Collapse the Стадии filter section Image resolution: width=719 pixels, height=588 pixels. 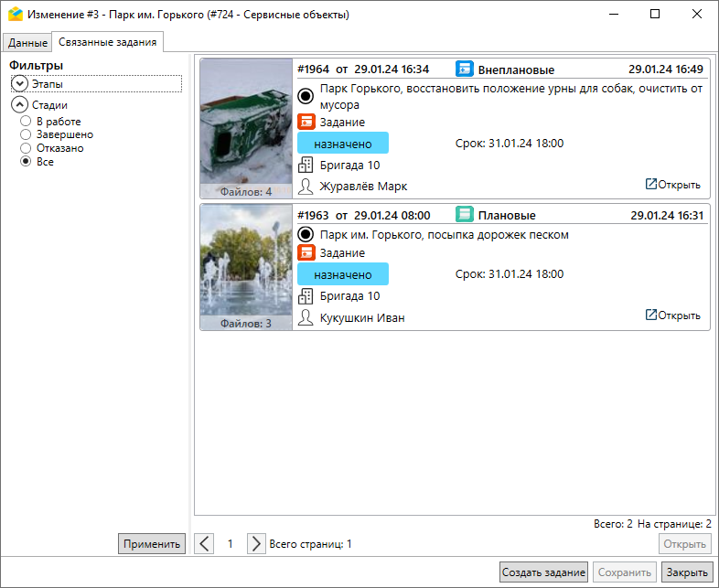click(20, 104)
